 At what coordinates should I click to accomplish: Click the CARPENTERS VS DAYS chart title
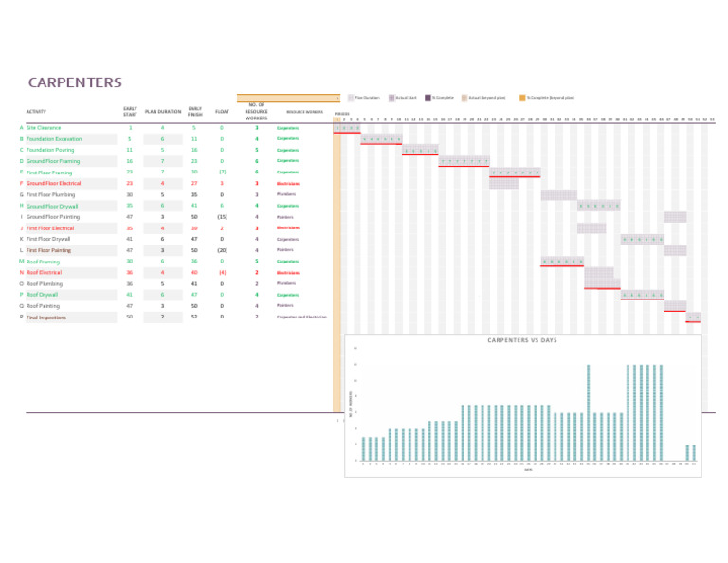pos(522,340)
